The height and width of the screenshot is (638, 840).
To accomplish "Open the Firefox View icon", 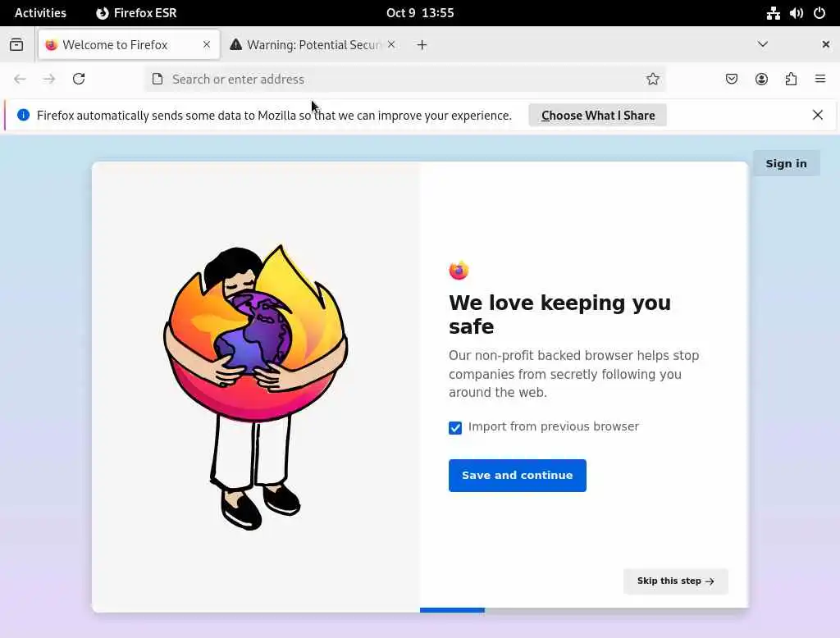I will pos(16,44).
